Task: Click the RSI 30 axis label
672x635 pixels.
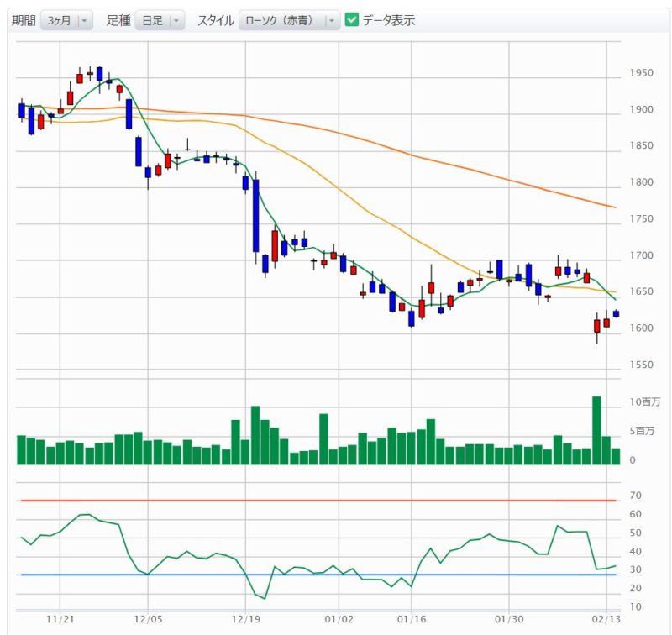Action: tap(636, 569)
